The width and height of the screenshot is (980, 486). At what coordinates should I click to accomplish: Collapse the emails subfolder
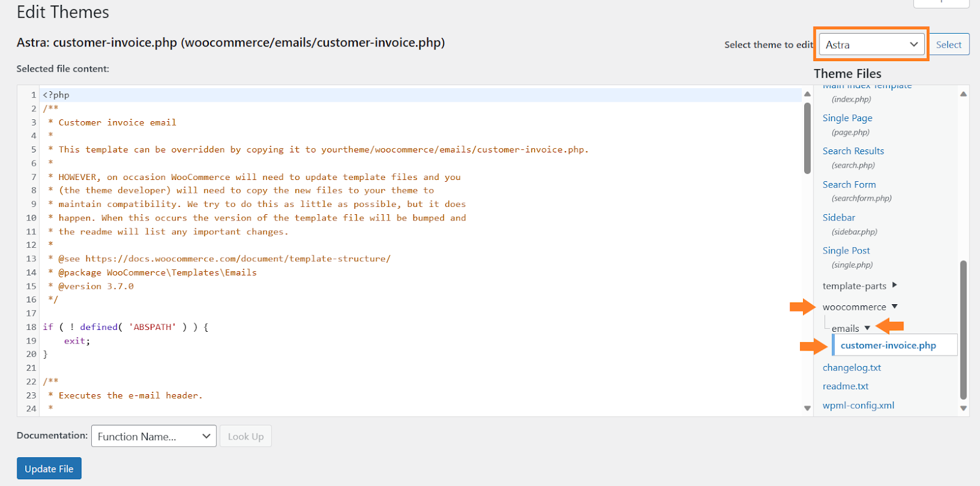(x=851, y=328)
